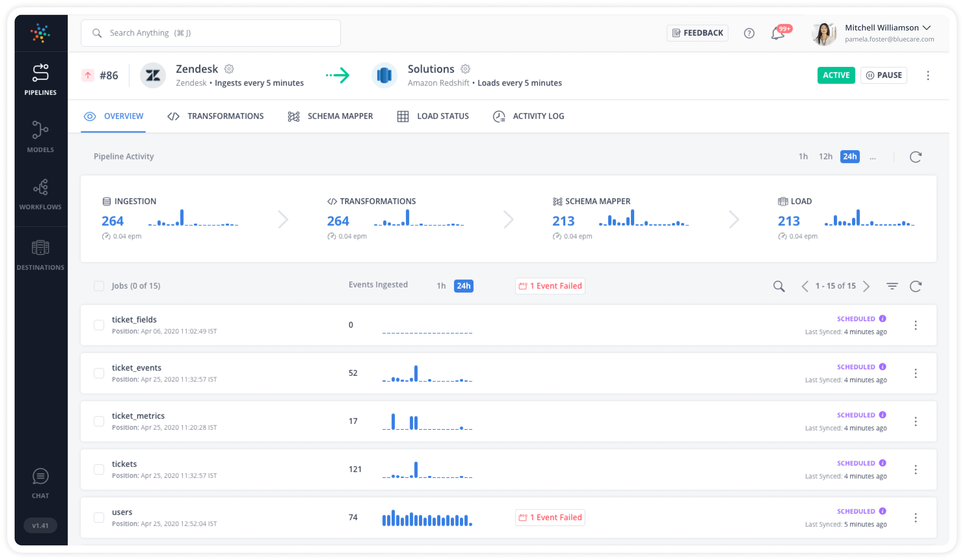The image size is (964, 560).
Task: Set Pipeline Activity range to 12h
Action: (825, 156)
